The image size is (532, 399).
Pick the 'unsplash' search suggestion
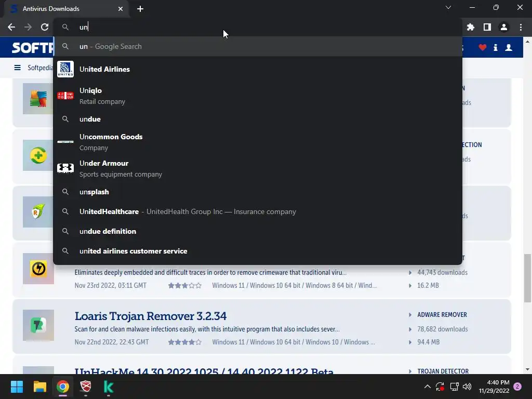pos(258,192)
